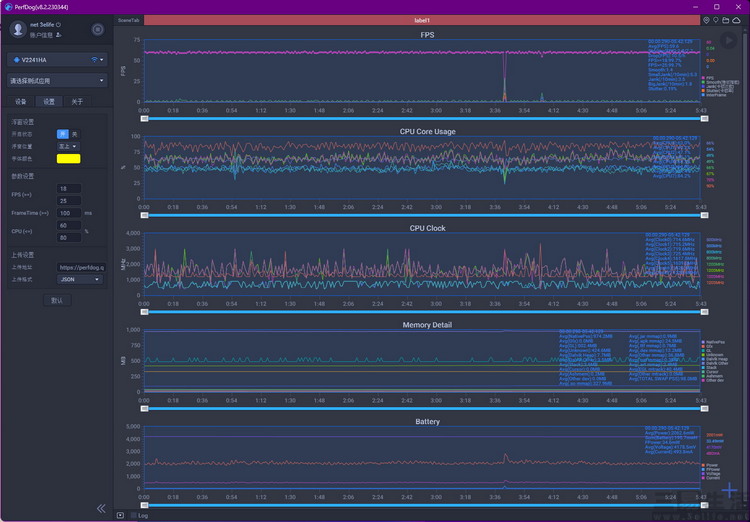Collapse the left panel with double chevron

tap(101, 508)
